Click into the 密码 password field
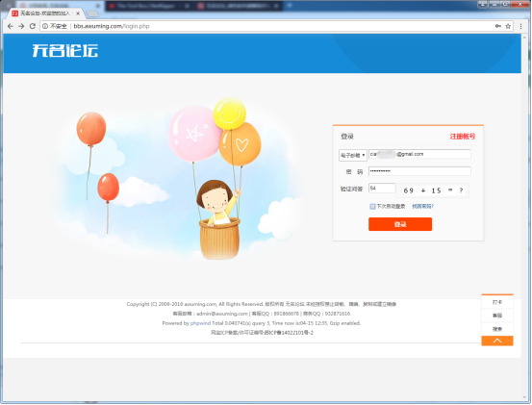This screenshot has width=532, height=405. click(x=419, y=171)
